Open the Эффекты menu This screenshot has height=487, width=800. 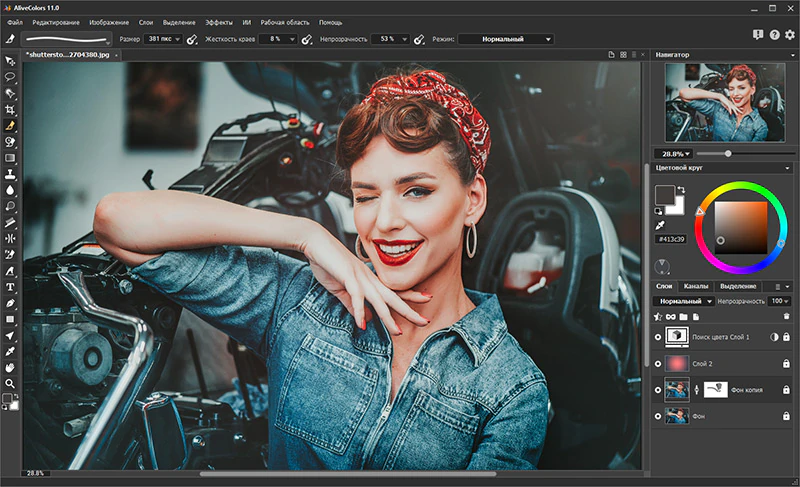pos(218,22)
